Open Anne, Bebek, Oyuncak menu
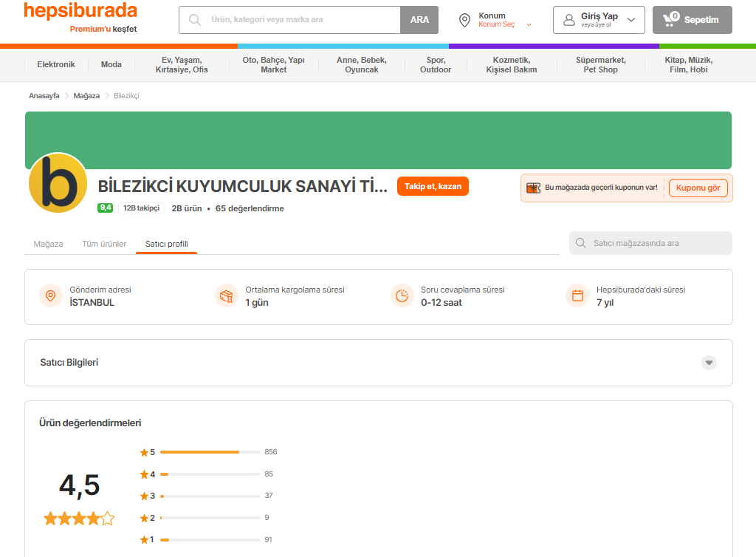The image size is (756, 557). point(362,64)
